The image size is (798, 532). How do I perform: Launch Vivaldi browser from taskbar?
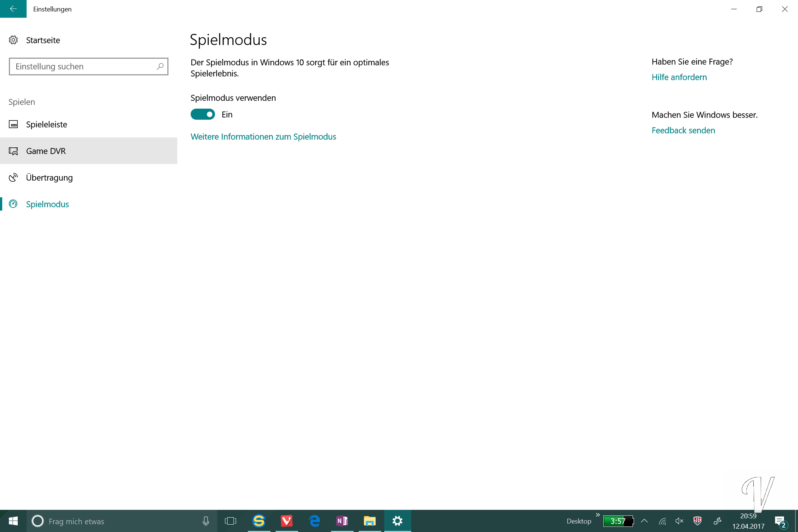[287, 521]
